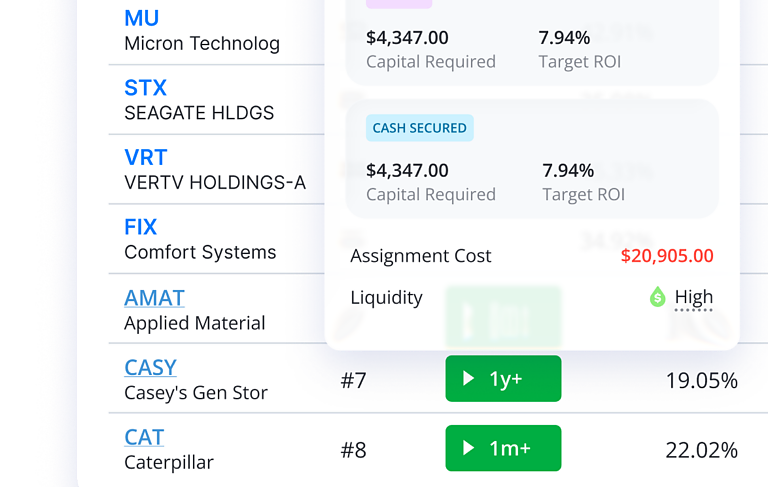Click the Liquidity label
Screen dimensions: 768x487
coord(386,297)
